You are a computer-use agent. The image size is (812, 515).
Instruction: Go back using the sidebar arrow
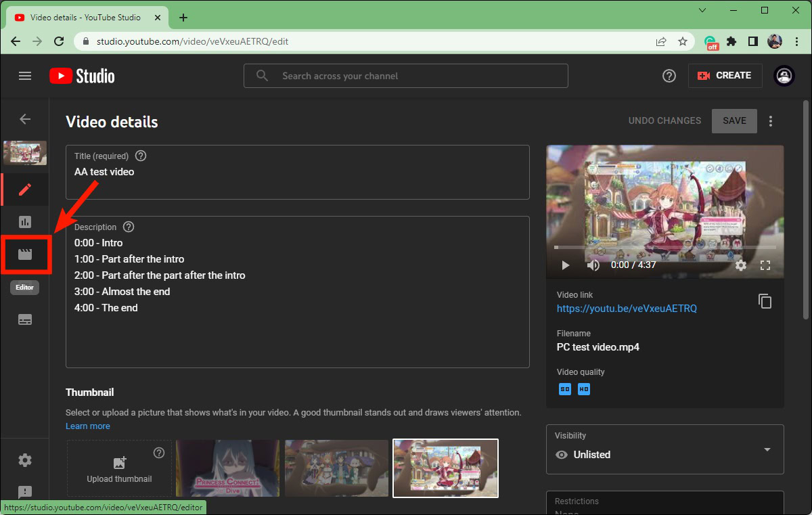tap(25, 119)
